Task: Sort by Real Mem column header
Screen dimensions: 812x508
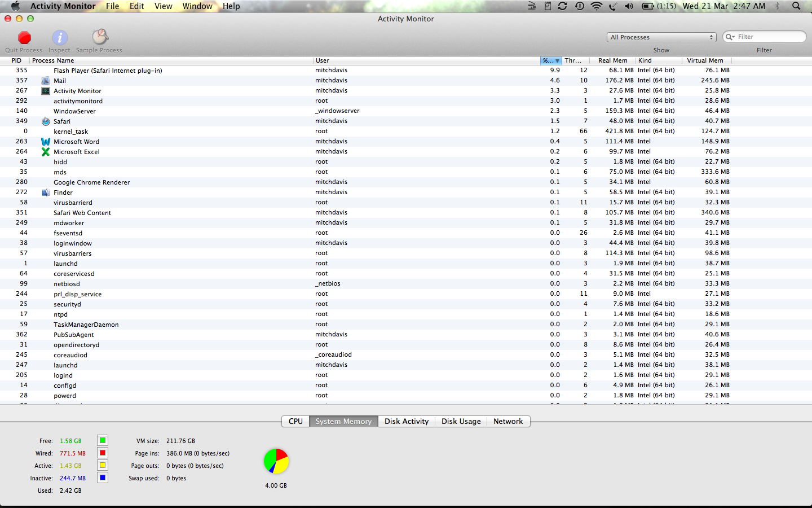Action: (612, 60)
